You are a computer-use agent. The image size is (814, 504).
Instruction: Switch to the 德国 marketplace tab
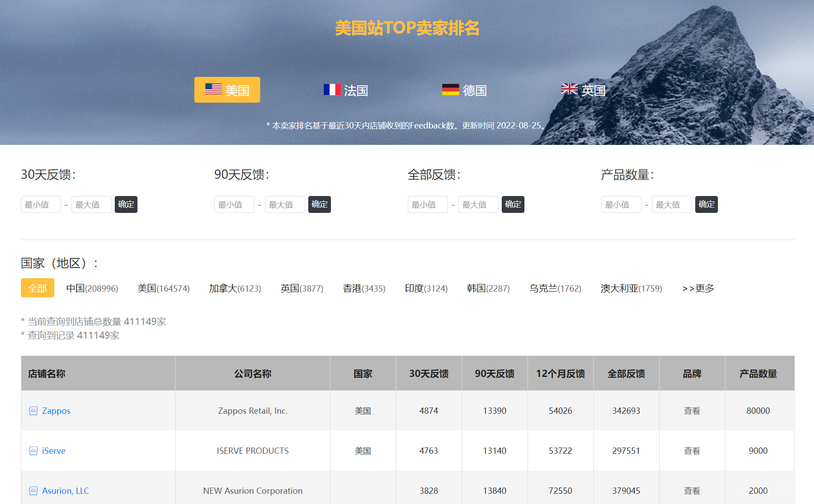pos(464,90)
